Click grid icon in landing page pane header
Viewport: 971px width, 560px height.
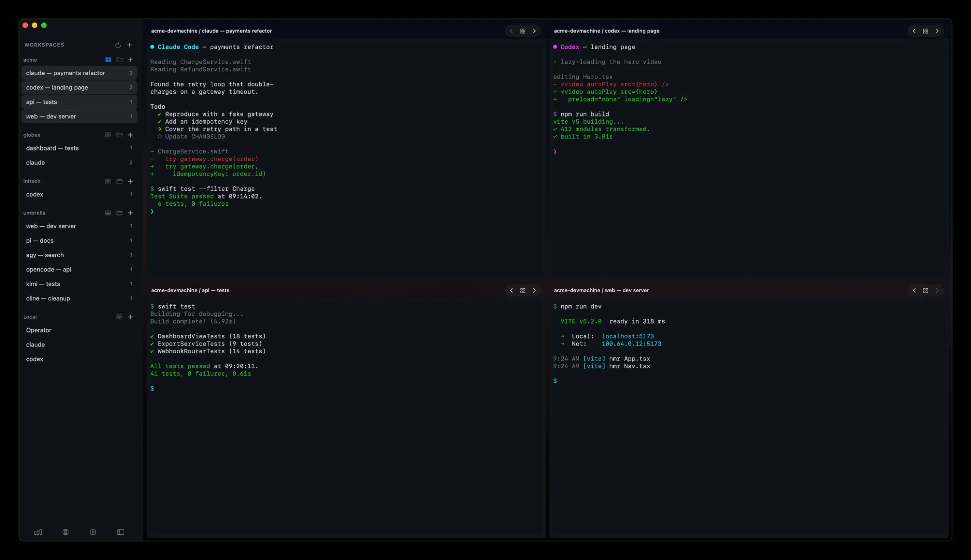point(926,31)
